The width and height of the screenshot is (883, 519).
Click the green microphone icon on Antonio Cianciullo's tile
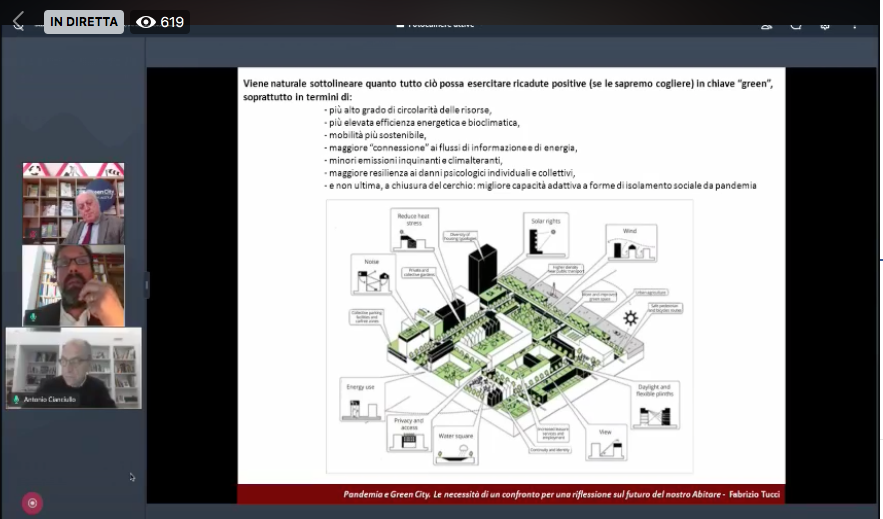point(16,399)
